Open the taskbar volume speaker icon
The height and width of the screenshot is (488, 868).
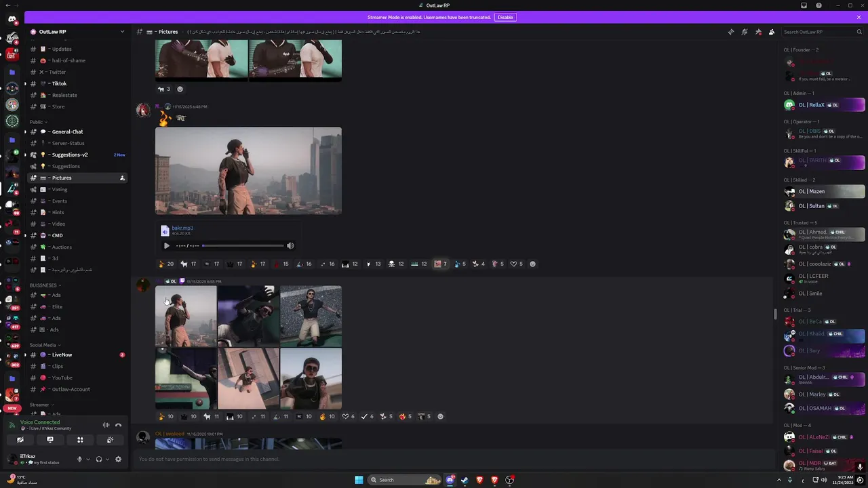[824, 480]
